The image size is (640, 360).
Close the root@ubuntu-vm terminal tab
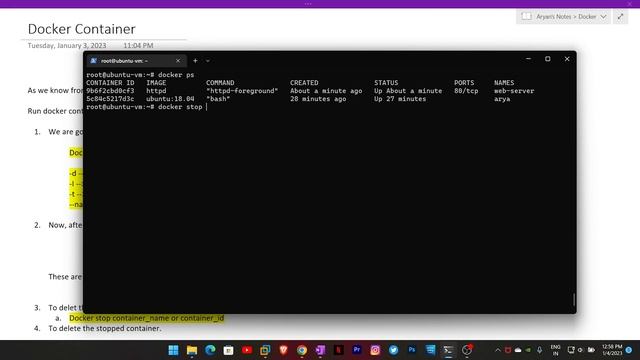[x=178, y=60]
